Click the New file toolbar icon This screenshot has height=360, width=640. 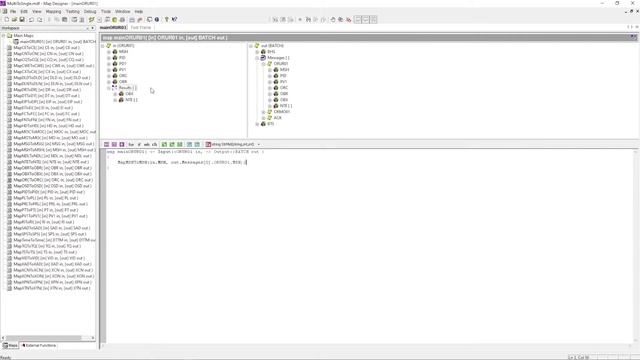7,20
